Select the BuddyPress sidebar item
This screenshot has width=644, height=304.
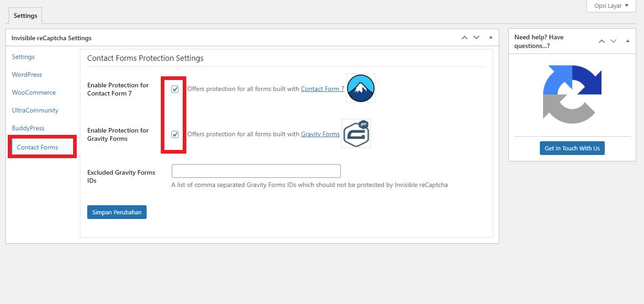click(28, 128)
